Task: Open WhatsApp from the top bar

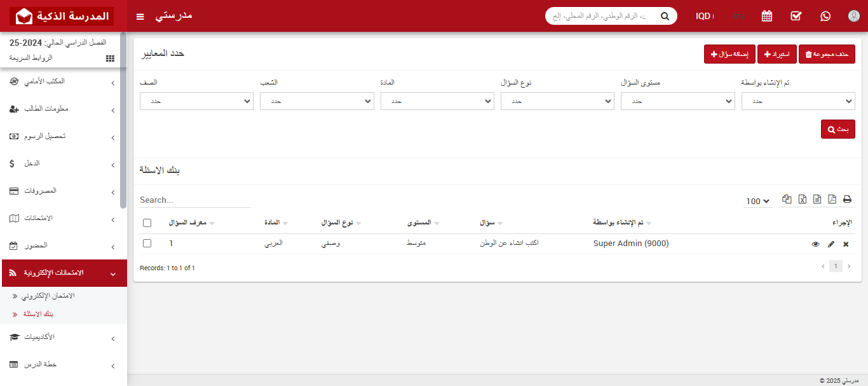Action: [x=825, y=16]
